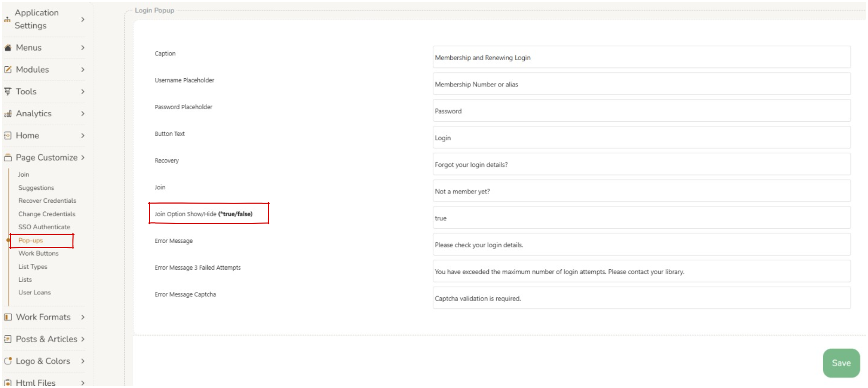Focus the Error Message Captcha field

[x=641, y=298]
